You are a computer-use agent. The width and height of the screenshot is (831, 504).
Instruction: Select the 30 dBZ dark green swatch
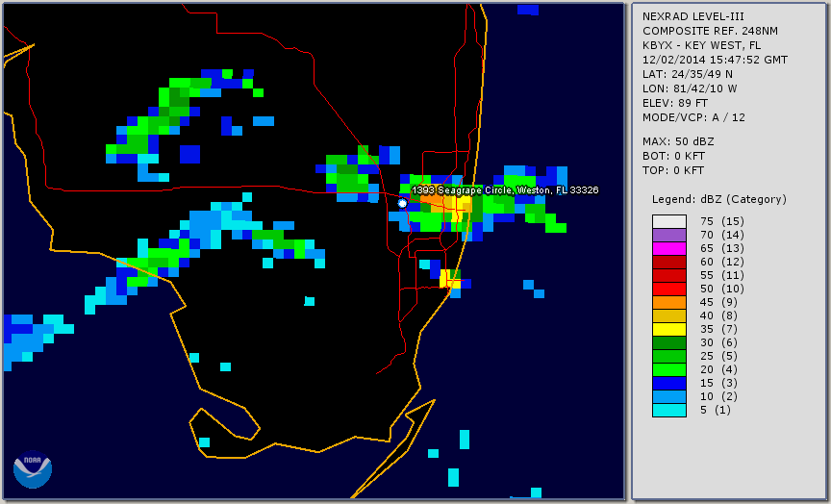[669, 342]
